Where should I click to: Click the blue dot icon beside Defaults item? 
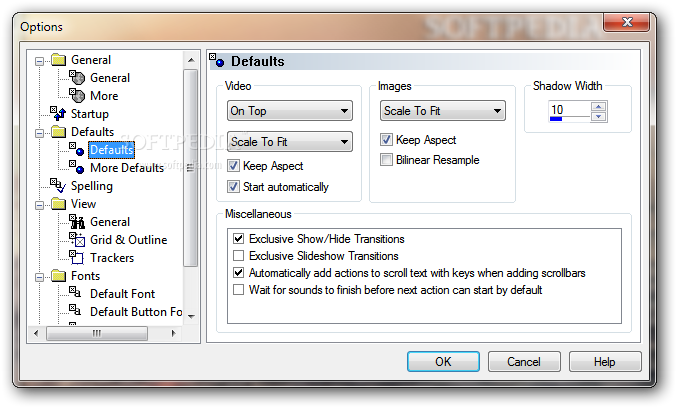(77, 149)
